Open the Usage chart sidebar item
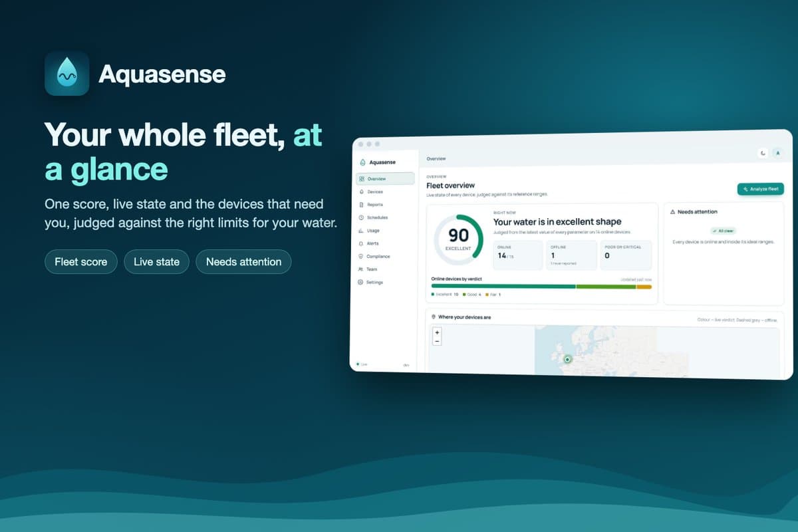Image resolution: width=798 pixels, height=532 pixels. coord(385,231)
